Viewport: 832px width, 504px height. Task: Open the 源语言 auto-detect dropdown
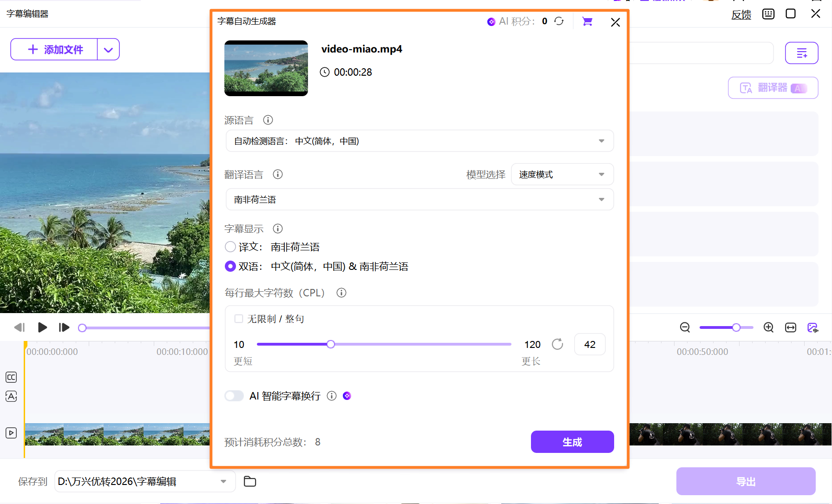click(419, 141)
